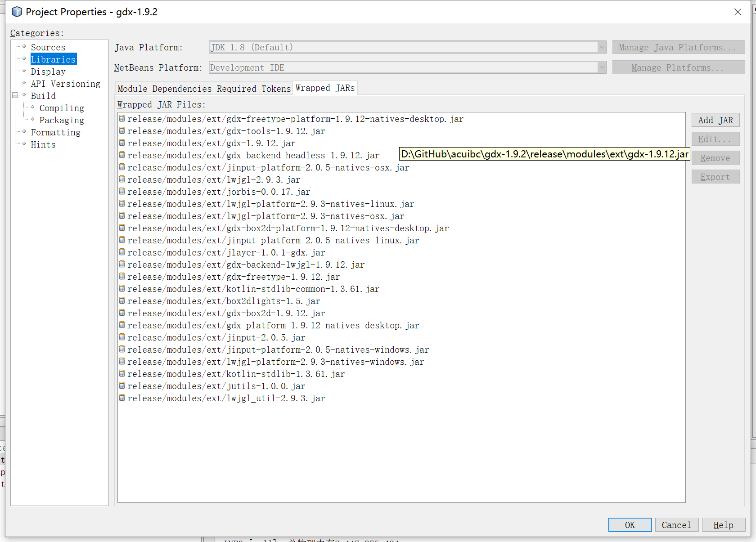Select the jlayer-1.0.1-gdx.jar entry text
The width and height of the screenshot is (756, 542).
pos(226,252)
